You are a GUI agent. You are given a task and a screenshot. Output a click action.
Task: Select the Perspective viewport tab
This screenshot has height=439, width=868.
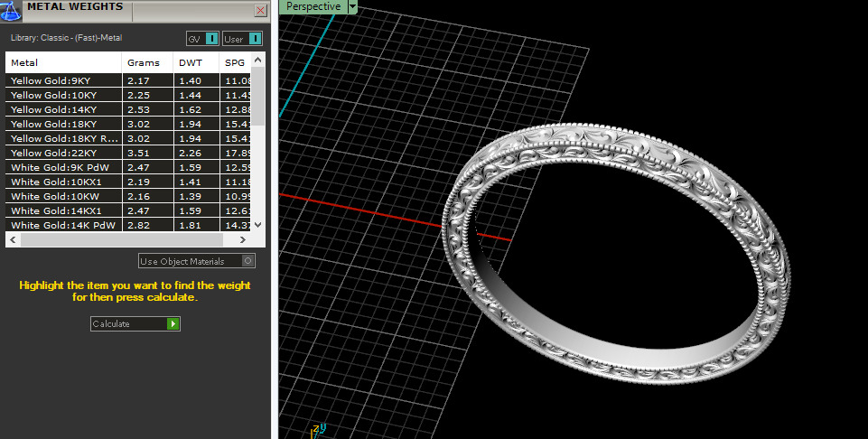tap(313, 6)
